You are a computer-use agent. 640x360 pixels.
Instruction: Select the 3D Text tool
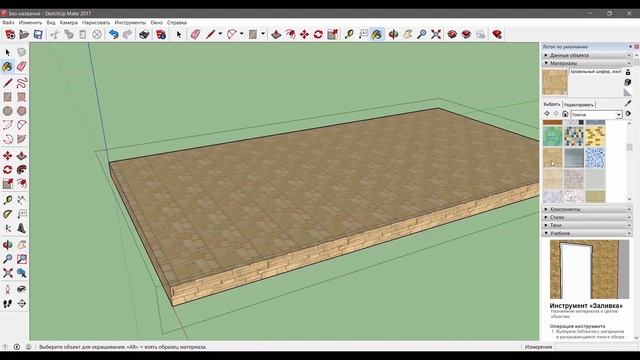[22, 228]
